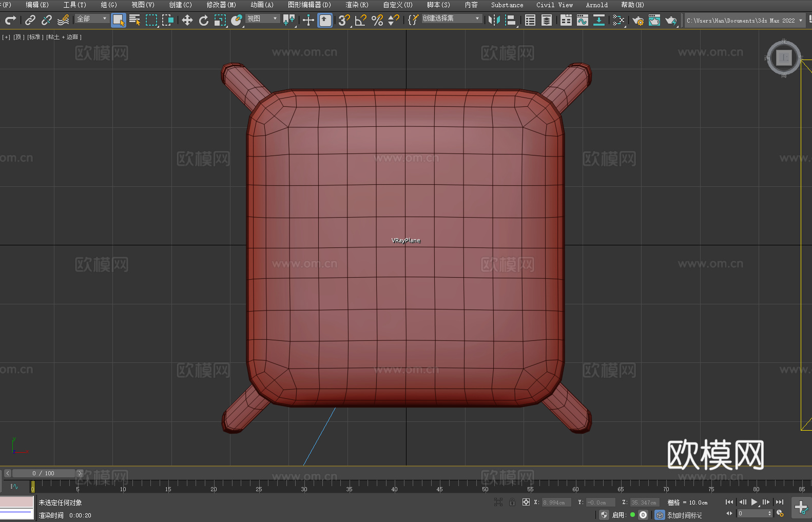
Task: Toggle absolute/offset transform type-in mode
Action: pos(526,502)
